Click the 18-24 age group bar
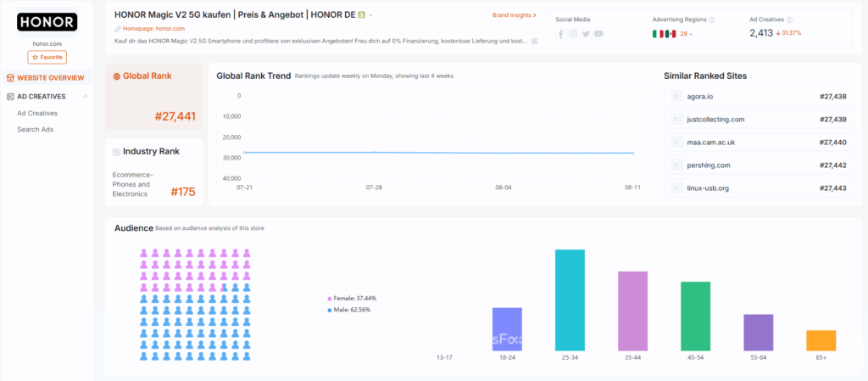868x381 pixels. [x=507, y=329]
